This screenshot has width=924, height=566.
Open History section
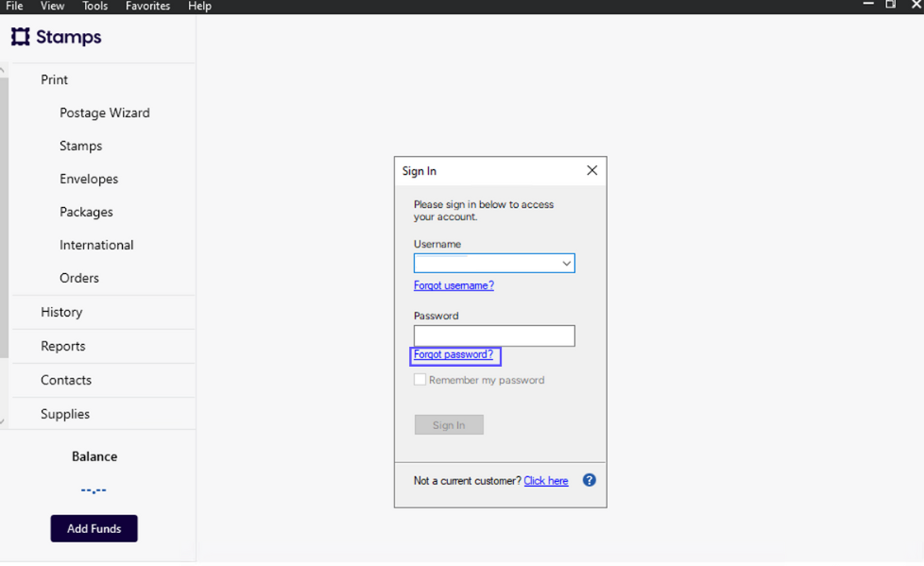point(61,312)
